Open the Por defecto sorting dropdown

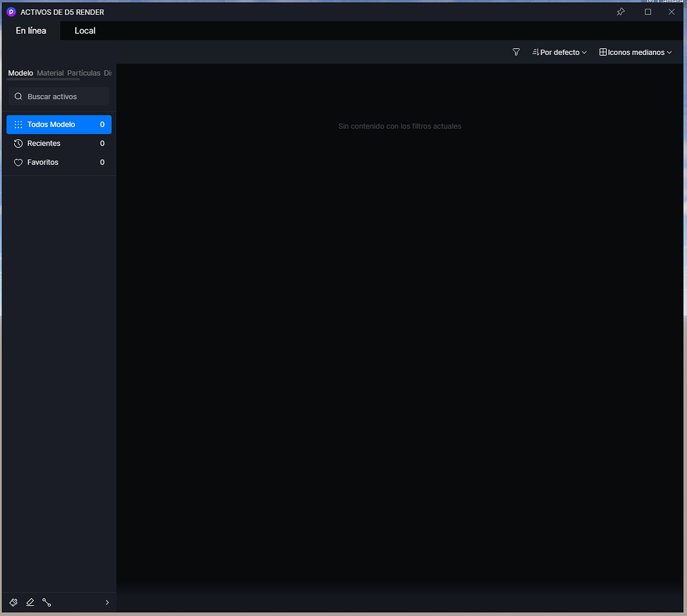559,52
